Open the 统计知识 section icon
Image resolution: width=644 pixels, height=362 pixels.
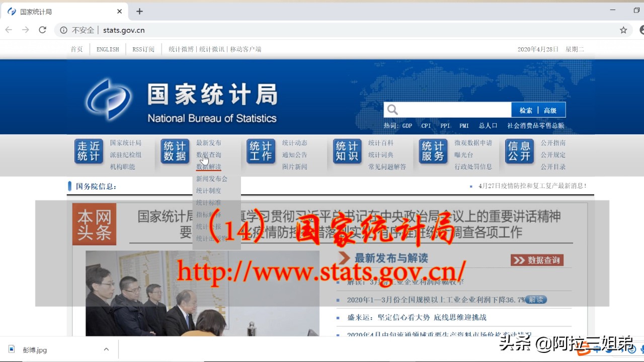[x=346, y=151]
